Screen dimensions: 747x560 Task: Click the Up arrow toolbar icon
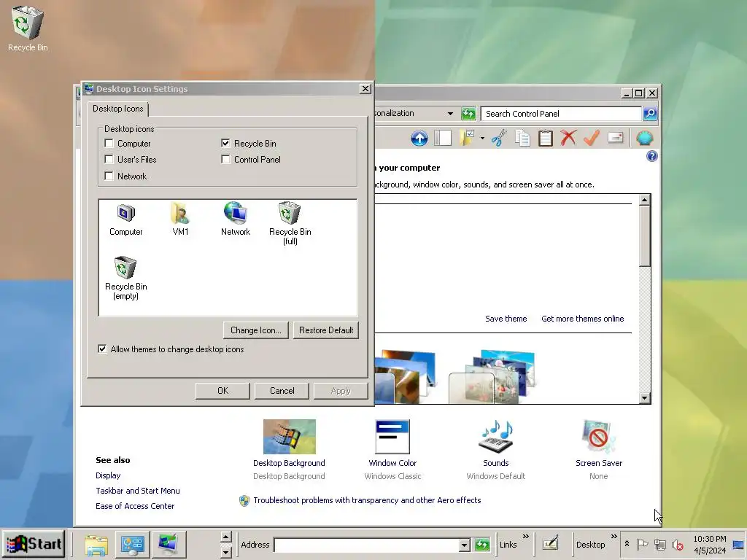(x=419, y=139)
